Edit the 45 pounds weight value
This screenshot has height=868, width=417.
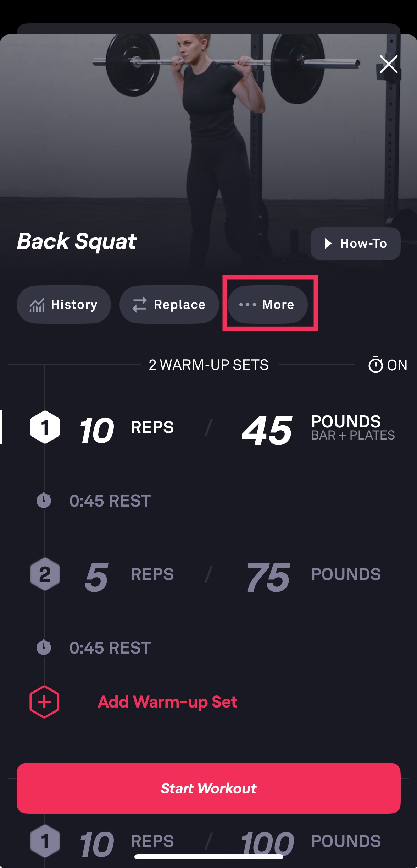[x=267, y=430]
